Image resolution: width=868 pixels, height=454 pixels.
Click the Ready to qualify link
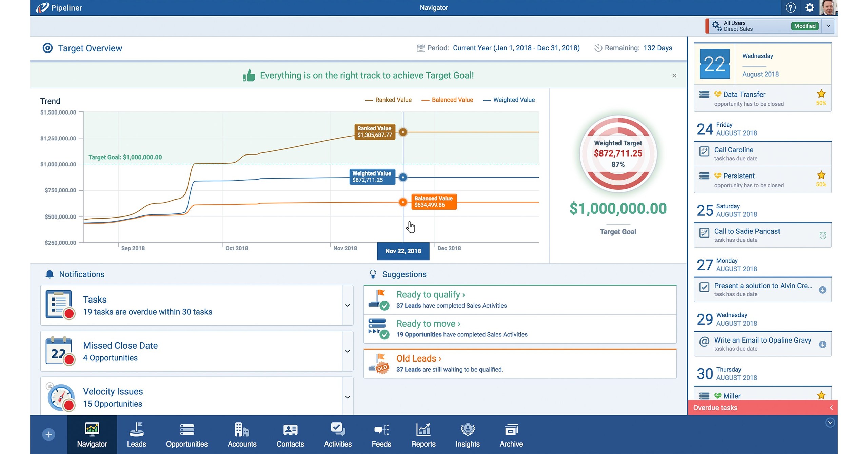pyautogui.click(x=430, y=294)
